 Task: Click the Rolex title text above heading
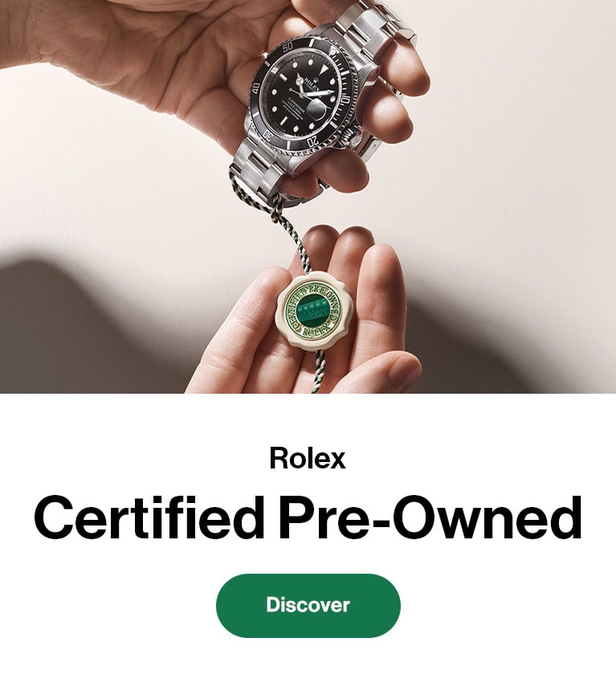point(308,458)
